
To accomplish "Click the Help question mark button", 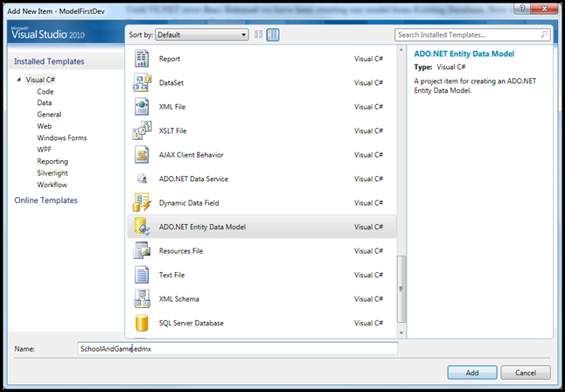I will pyautogui.click(x=522, y=8).
